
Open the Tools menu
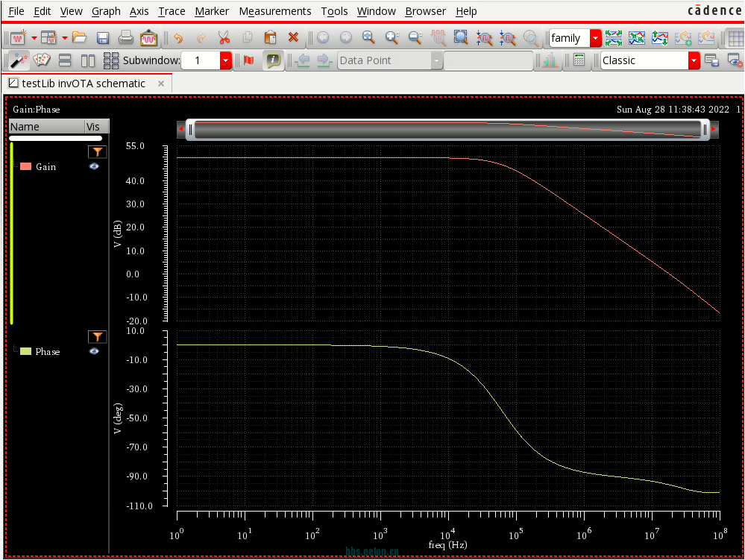[334, 11]
